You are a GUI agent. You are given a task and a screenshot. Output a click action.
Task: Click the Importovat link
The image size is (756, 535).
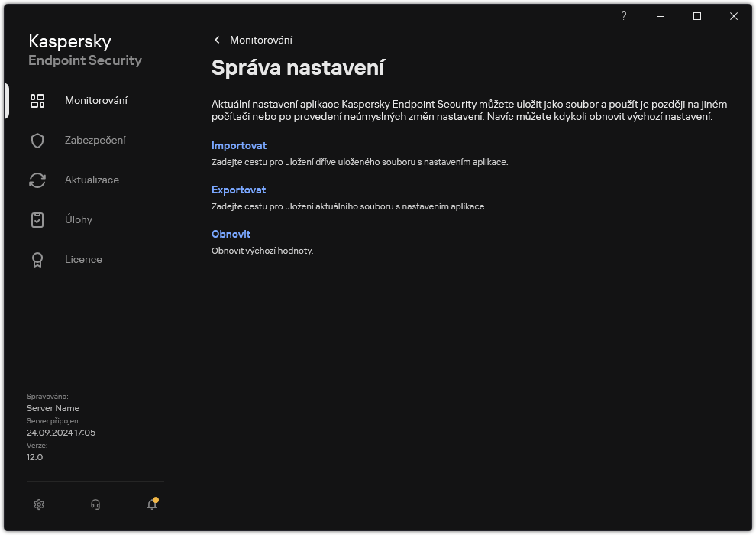click(239, 145)
